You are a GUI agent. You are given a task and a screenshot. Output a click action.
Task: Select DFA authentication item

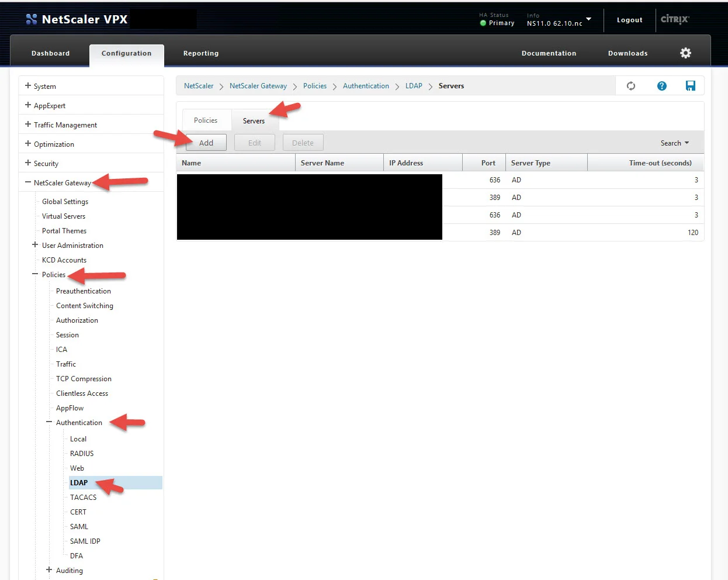[77, 556]
